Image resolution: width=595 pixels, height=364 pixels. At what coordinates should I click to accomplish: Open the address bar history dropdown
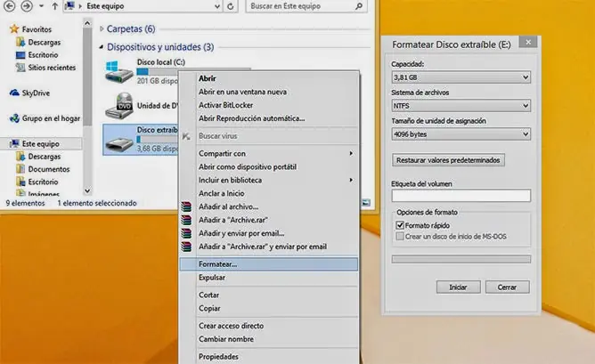point(217,6)
